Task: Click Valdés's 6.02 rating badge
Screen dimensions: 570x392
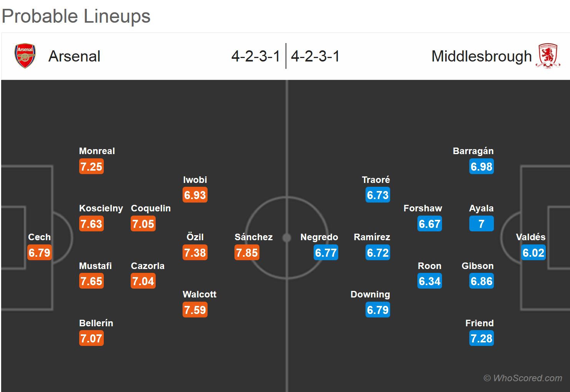Action: pos(533,253)
